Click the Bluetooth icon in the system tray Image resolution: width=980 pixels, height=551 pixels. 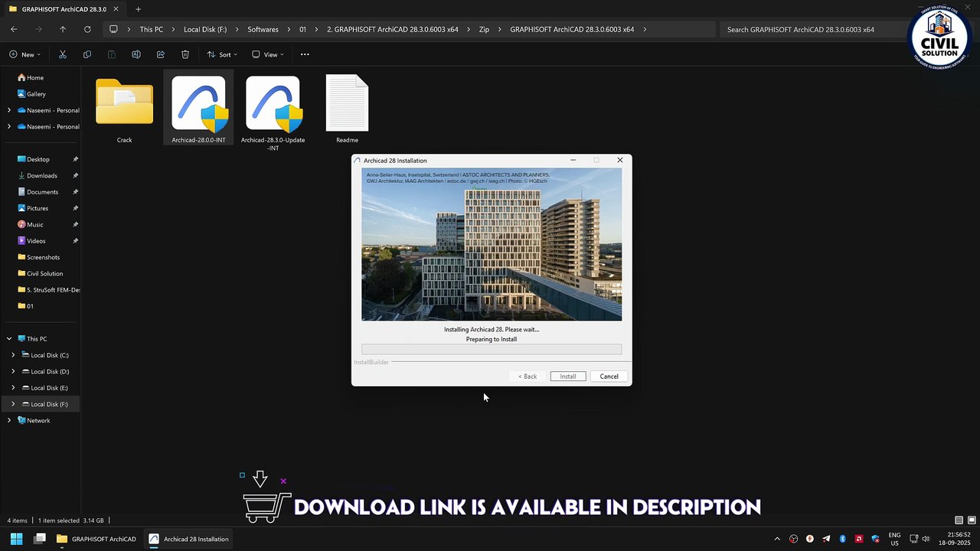click(x=843, y=539)
